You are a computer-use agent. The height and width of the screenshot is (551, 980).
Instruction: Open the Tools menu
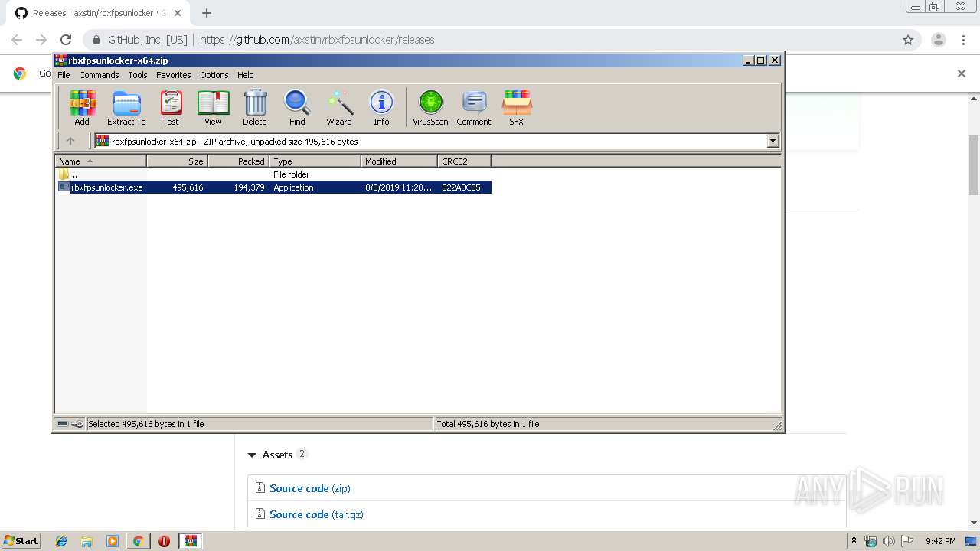coord(138,75)
